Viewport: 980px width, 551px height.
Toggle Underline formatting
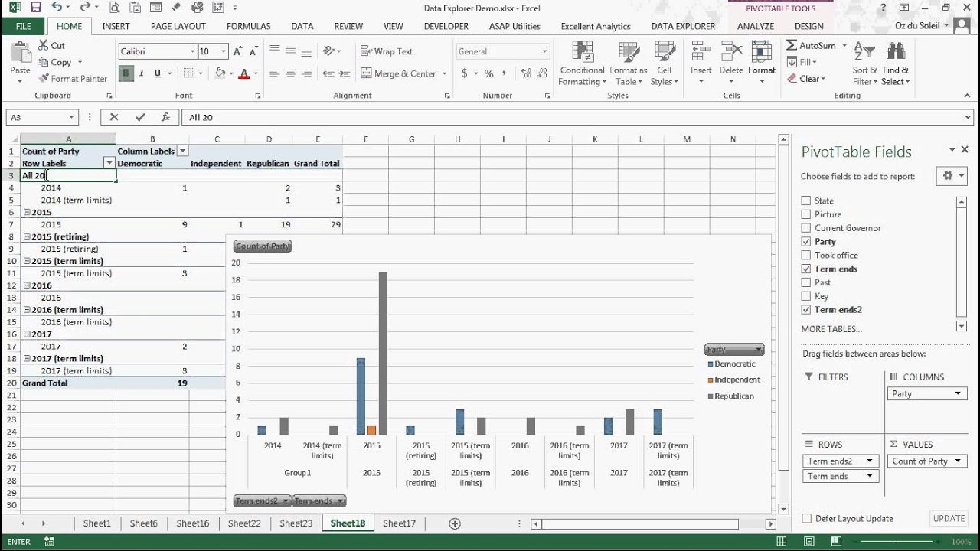(157, 73)
